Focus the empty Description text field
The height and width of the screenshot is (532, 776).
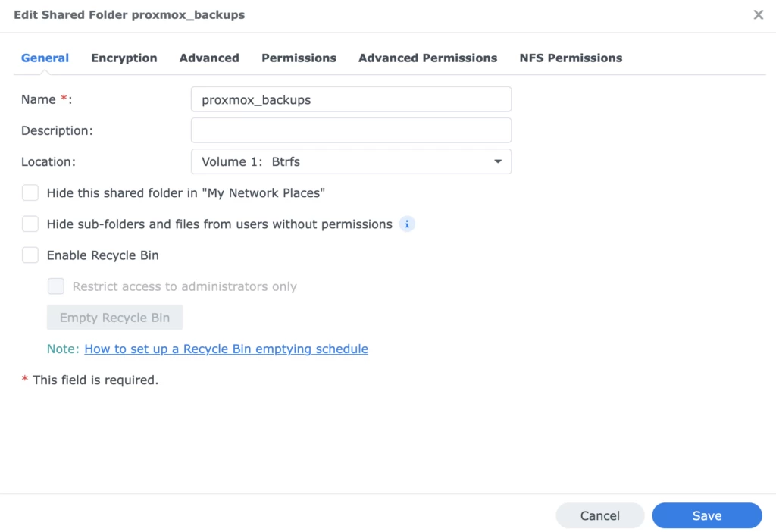click(351, 130)
